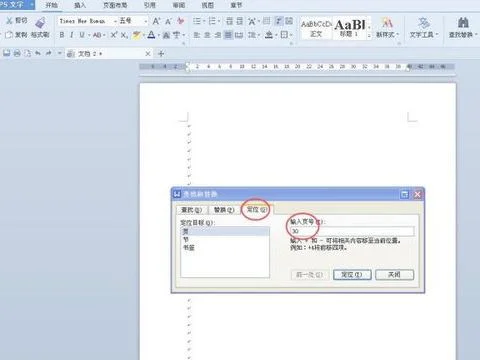Click the Print icon in quick access bar
This screenshot has height=360, width=480.
17,53
